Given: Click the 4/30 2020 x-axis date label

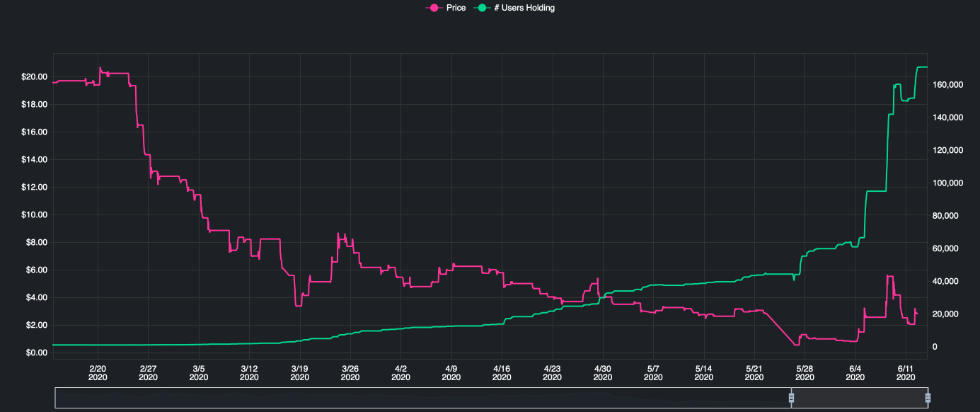Looking at the screenshot, I should coord(602,373).
